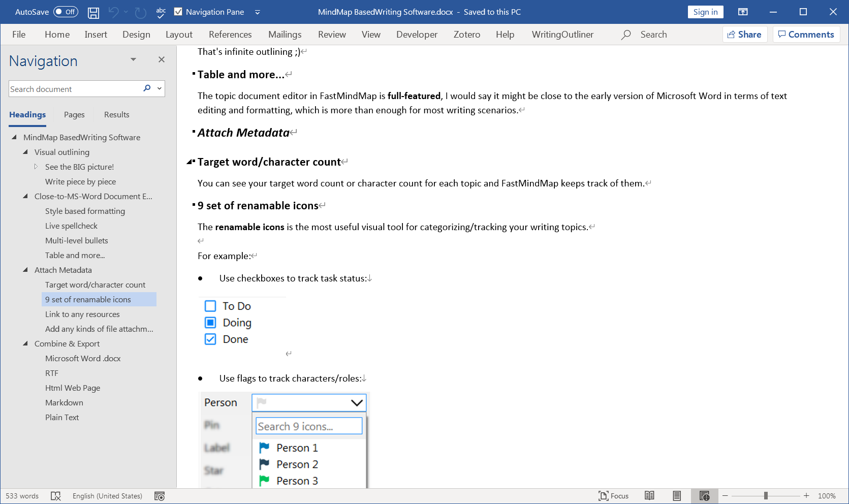Click the Share button
Image resolution: width=849 pixels, height=504 pixels.
click(744, 35)
